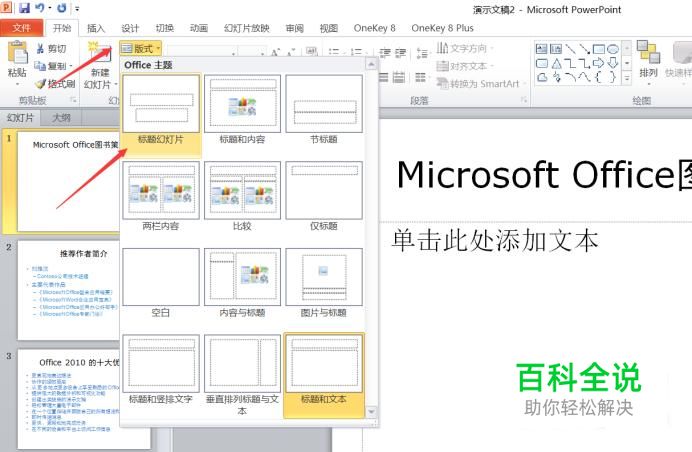This screenshot has width=692, height=452.
Task: Click the Save icon in quick access toolbar
Action: tap(24, 8)
